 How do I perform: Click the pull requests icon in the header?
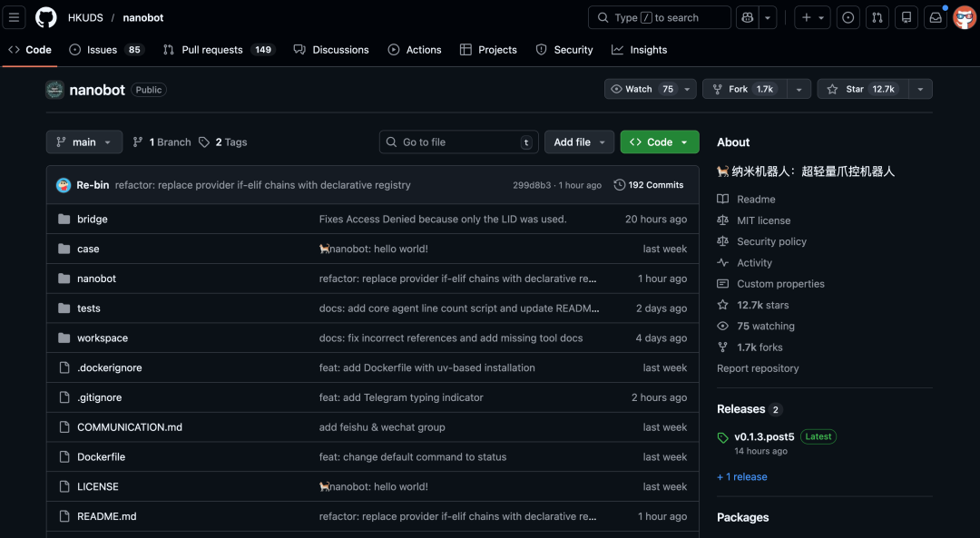point(877,17)
